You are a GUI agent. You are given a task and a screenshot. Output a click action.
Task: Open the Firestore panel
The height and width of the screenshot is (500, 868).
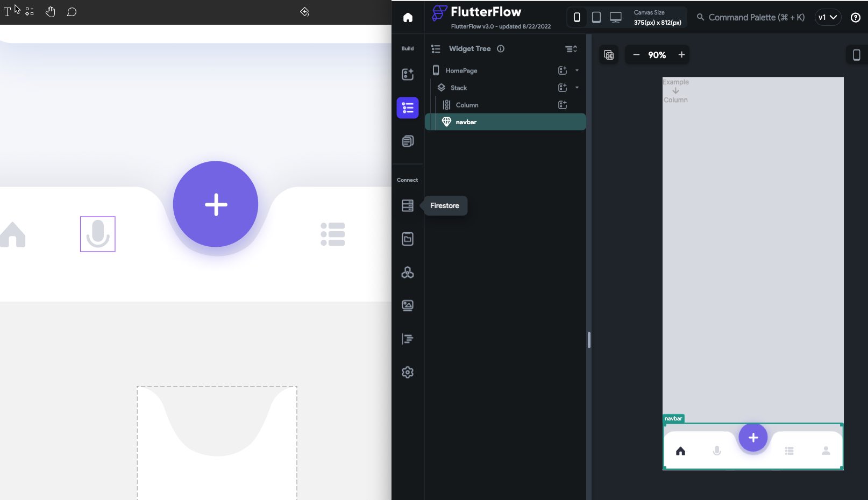tap(407, 205)
